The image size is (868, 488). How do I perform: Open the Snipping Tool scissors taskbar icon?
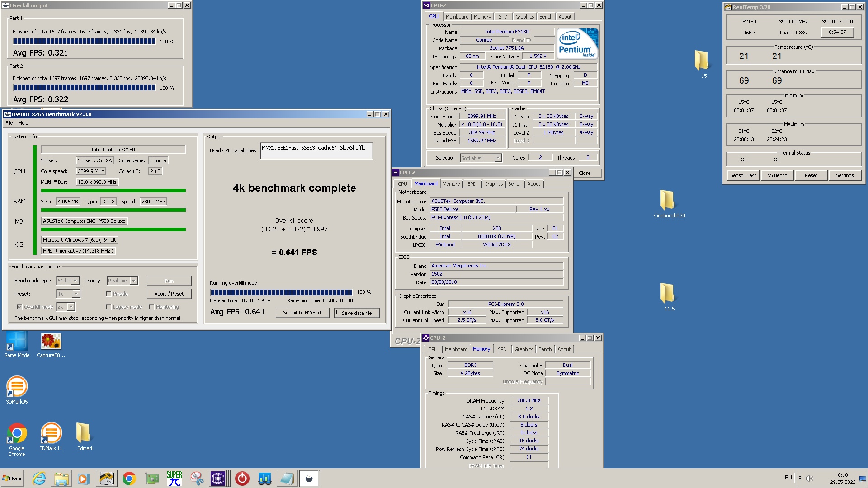point(197,479)
